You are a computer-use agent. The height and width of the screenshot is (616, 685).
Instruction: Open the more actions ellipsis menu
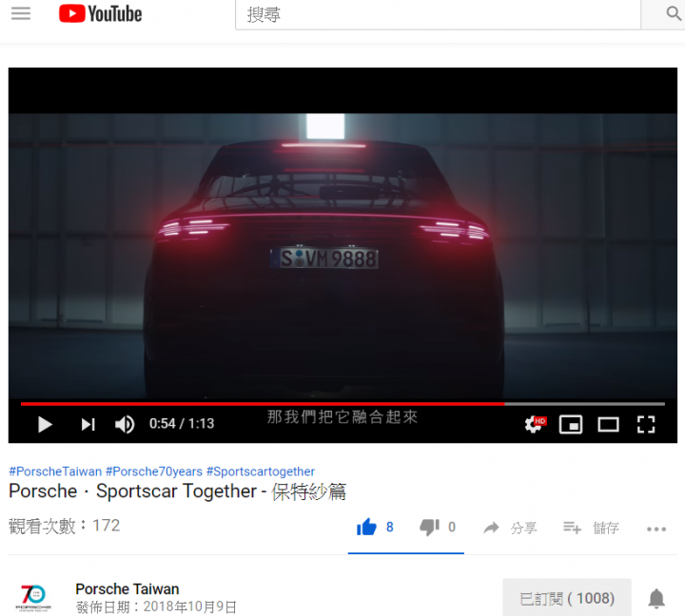click(x=656, y=529)
